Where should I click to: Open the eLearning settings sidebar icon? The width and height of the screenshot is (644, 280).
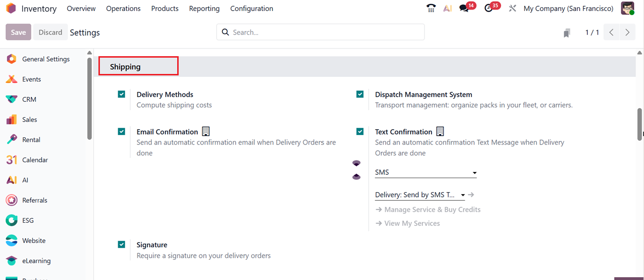tap(12, 261)
